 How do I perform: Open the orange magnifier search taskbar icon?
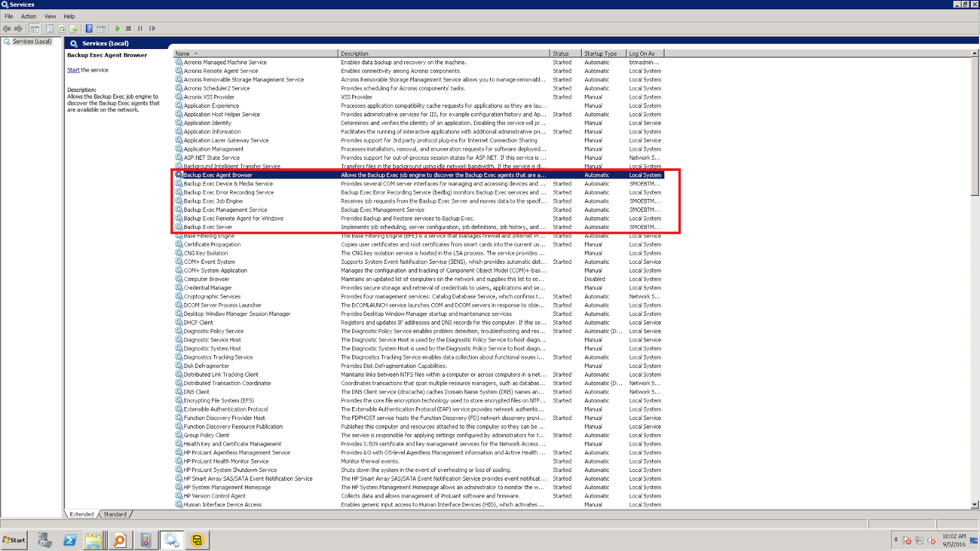[119, 540]
